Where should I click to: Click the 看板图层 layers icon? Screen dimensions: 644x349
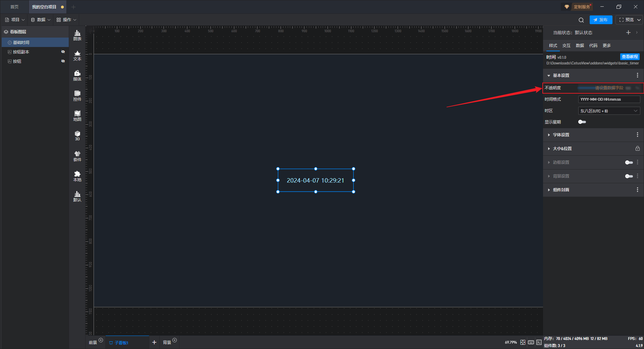point(6,32)
